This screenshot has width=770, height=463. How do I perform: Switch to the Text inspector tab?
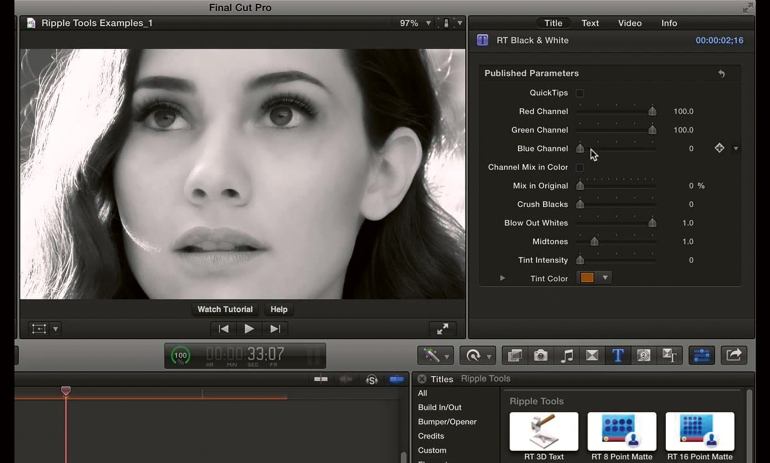590,23
